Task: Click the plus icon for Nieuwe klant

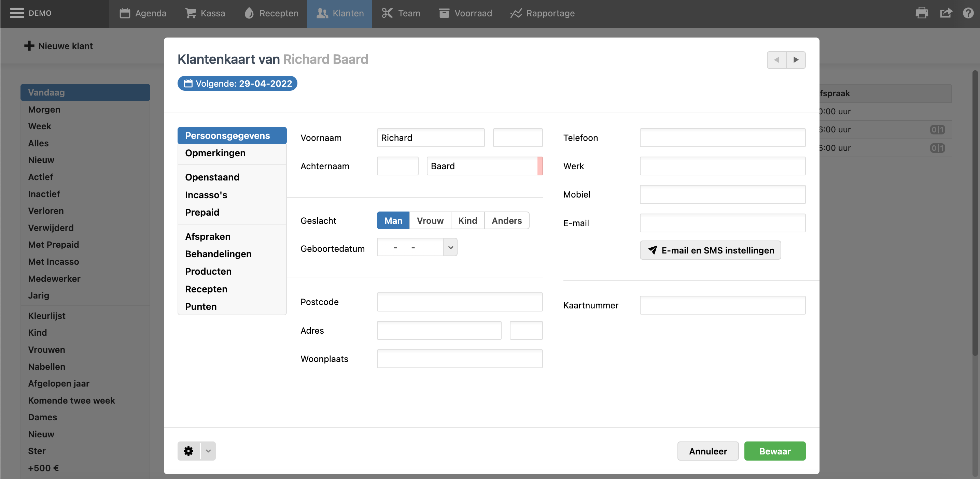Action: pyautogui.click(x=29, y=46)
